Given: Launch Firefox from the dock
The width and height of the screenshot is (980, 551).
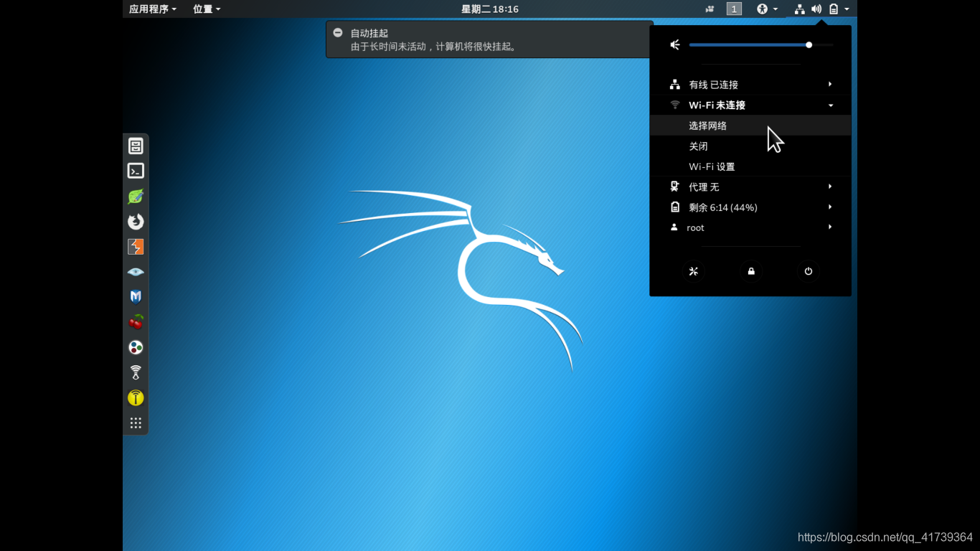Looking at the screenshot, I should pyautogui.click(x=136, y=222).
